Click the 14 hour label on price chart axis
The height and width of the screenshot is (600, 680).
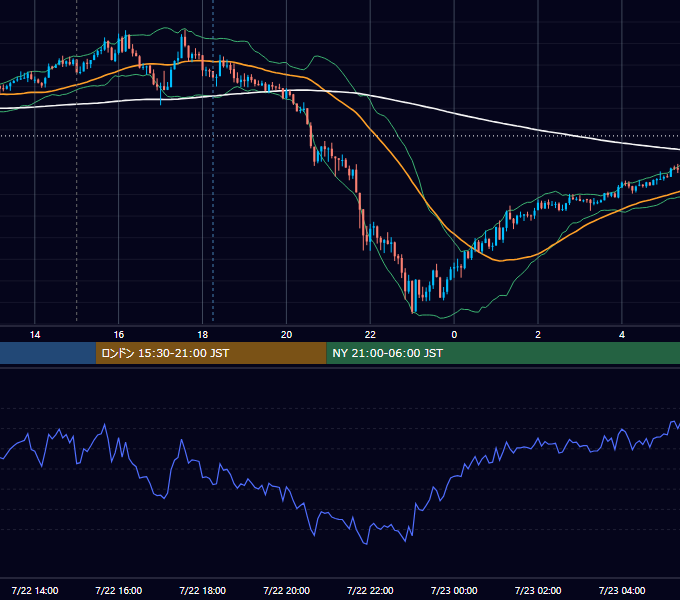[x=35, y=335]
